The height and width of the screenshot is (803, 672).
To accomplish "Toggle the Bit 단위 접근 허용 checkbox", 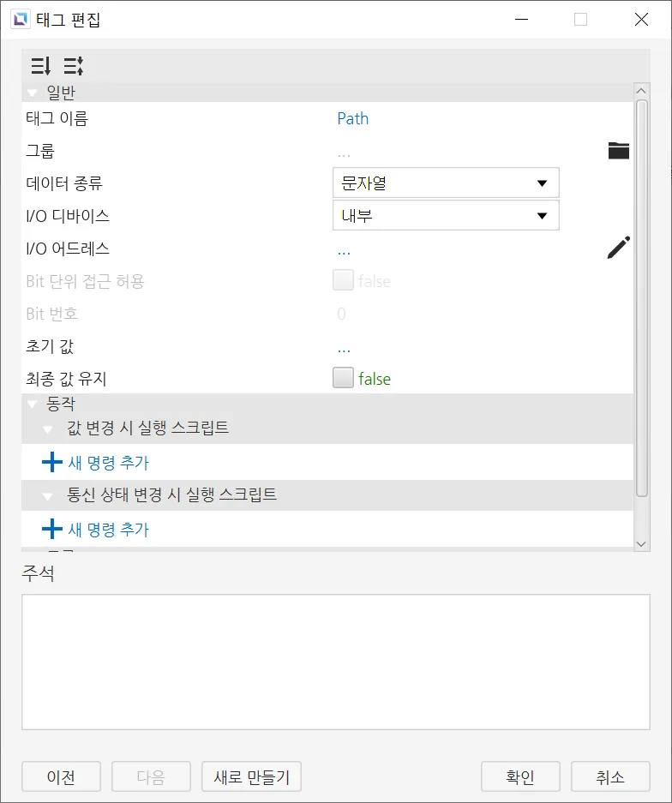I will (x=344, y=280).
